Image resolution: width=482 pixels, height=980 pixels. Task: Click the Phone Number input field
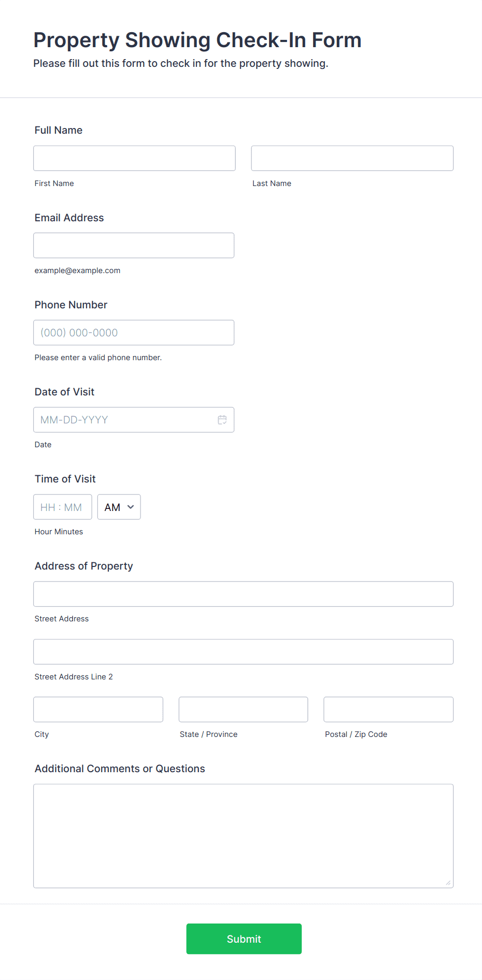[x=134, y=333]
